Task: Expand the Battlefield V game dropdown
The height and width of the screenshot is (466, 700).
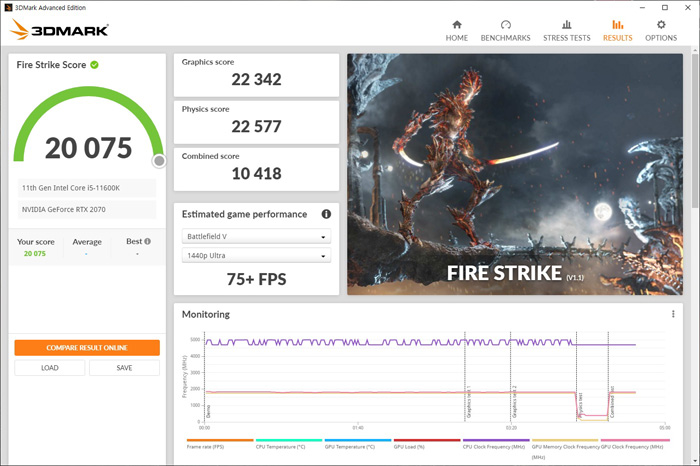Action: tap(256, 237)
